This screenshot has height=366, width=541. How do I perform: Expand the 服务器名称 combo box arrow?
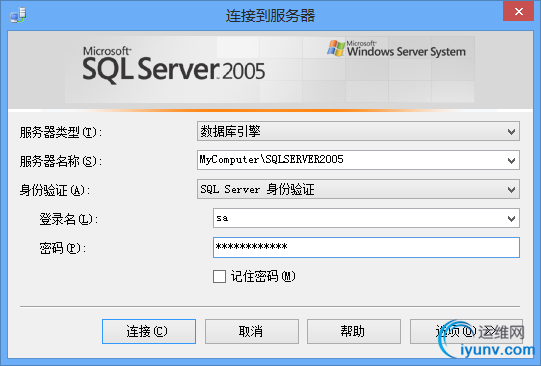pos(511,160)
